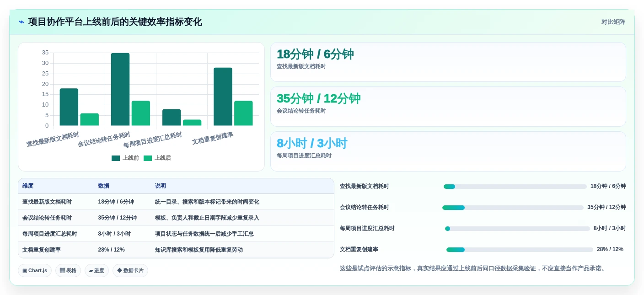Click the Chart.js tag chip
Screen dimensions: 644x295
tap(35, 270)
